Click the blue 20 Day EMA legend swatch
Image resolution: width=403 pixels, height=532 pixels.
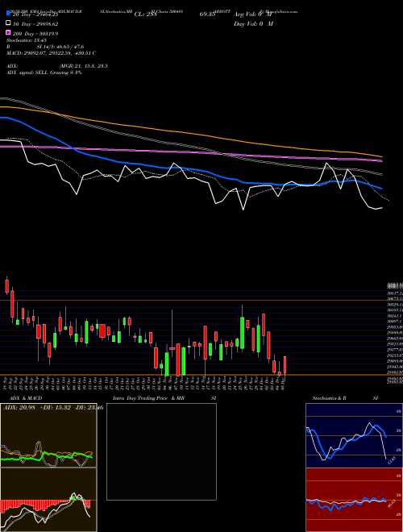pos(9,14)
